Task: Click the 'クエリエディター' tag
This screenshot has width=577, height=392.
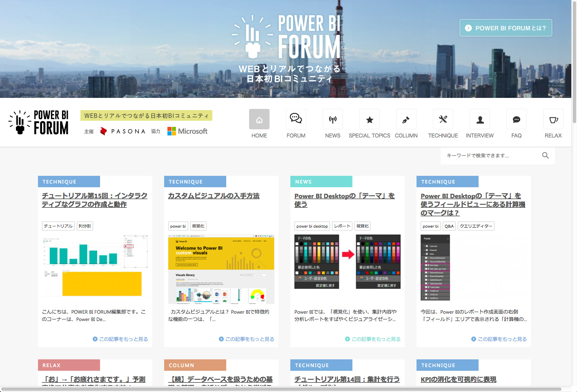Action: point(476,226)
